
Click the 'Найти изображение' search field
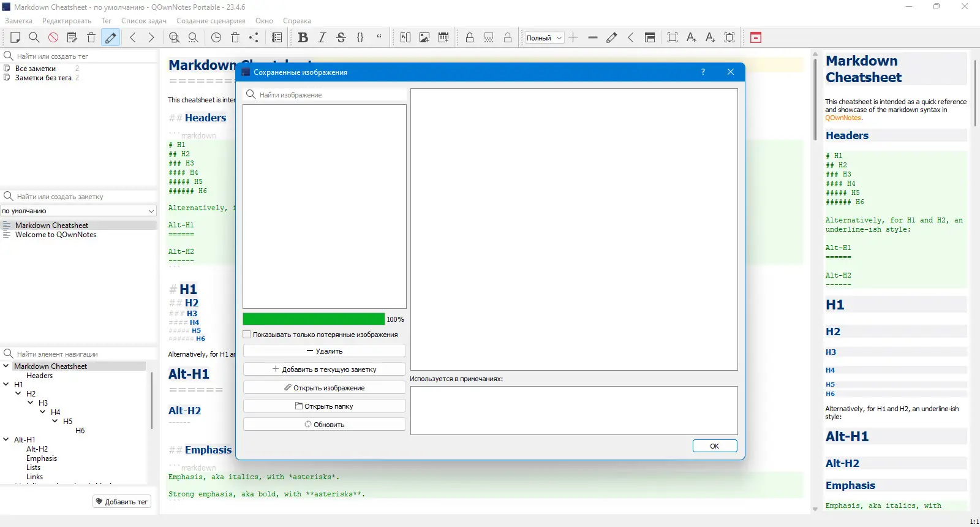(325, 95)
